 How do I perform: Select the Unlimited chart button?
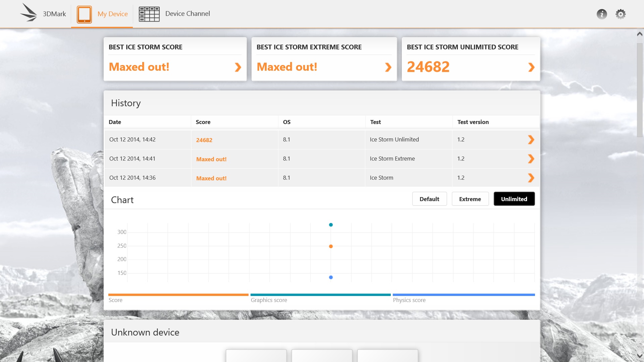click(x=514, y=199)
